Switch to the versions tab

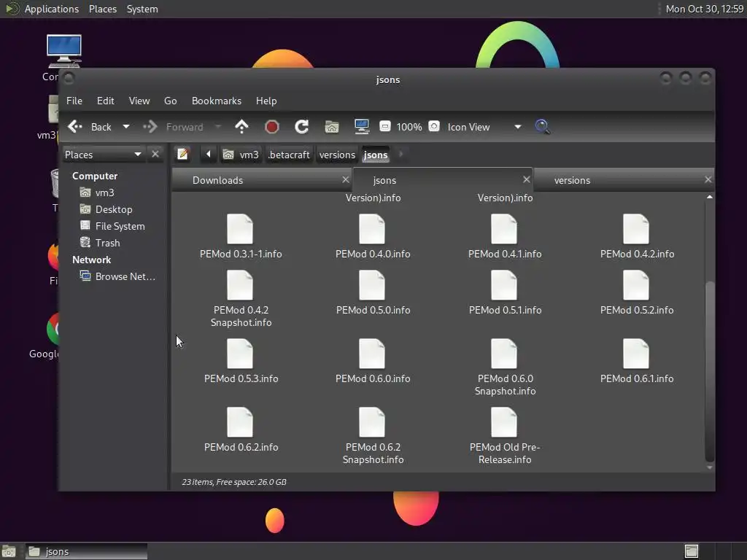click(572, 180)
